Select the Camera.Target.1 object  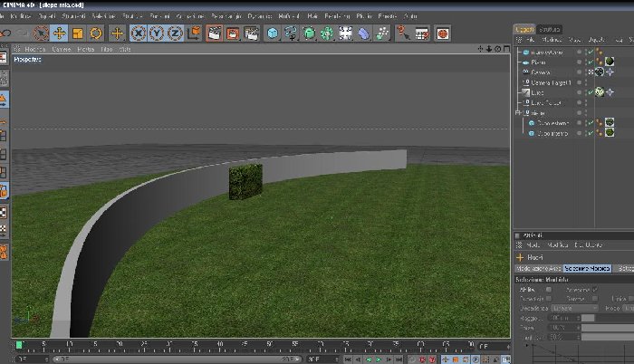click(x=551, y=82)
